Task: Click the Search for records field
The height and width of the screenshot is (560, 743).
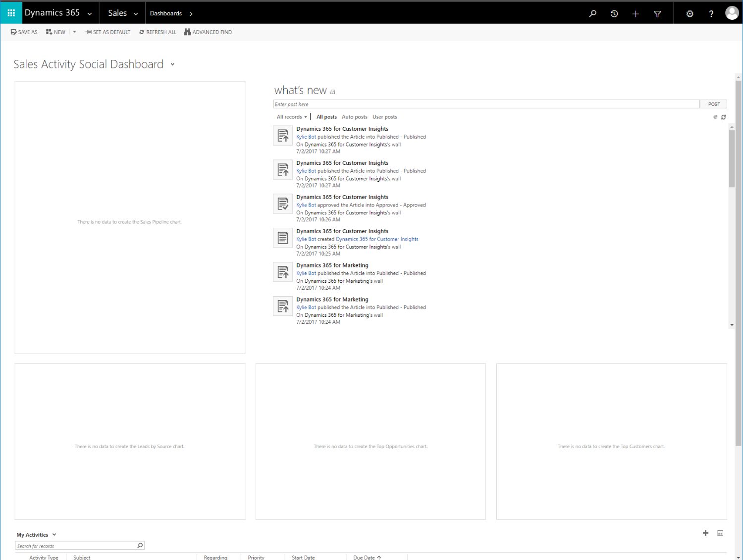Action: coord(76,546)
